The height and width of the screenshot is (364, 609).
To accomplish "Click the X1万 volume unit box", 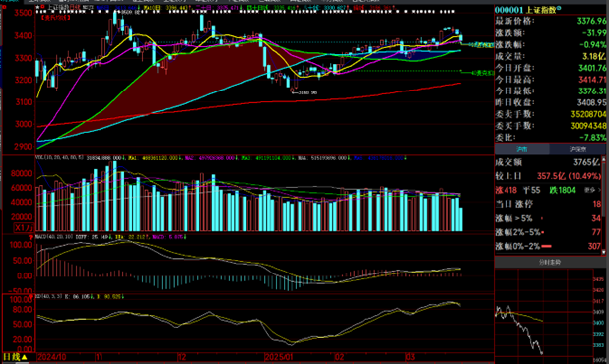I will click(x=23, y=228).
